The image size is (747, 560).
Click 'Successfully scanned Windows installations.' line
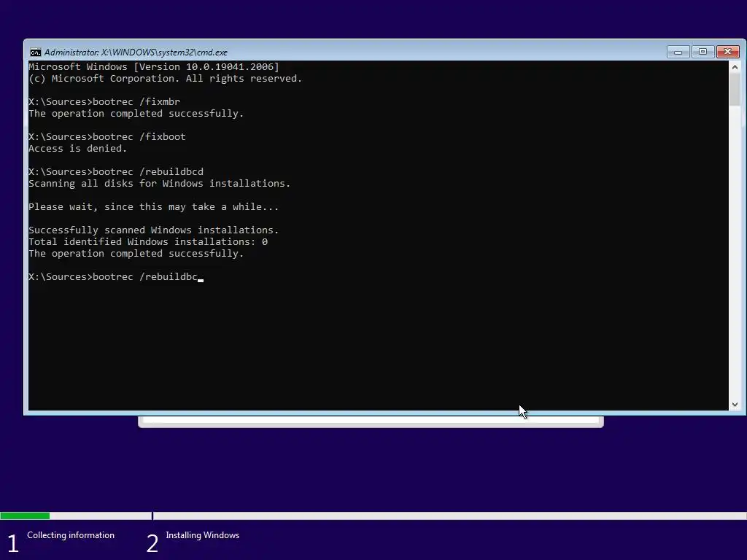(x=153, y=230)
